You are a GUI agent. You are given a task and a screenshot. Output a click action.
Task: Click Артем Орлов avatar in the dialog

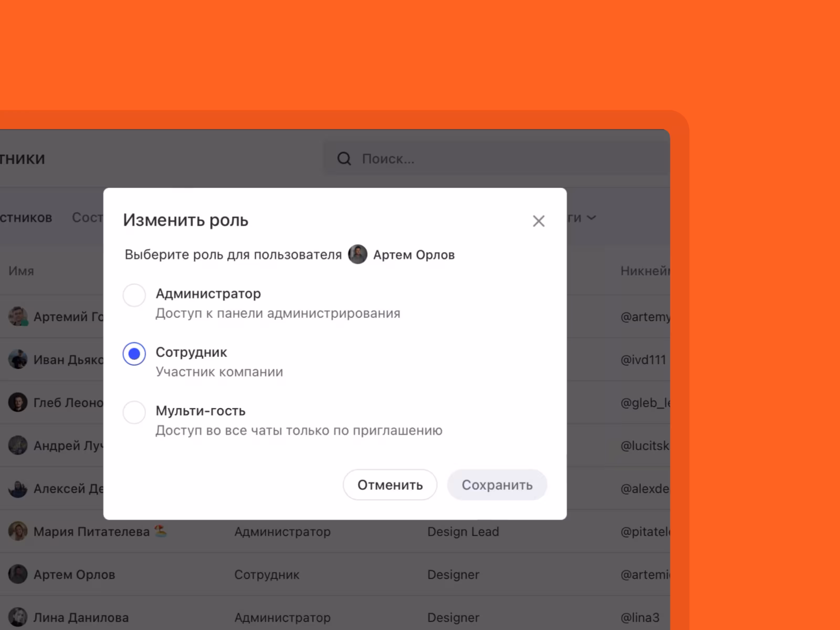pyautogui.click(x=358, y=254)
